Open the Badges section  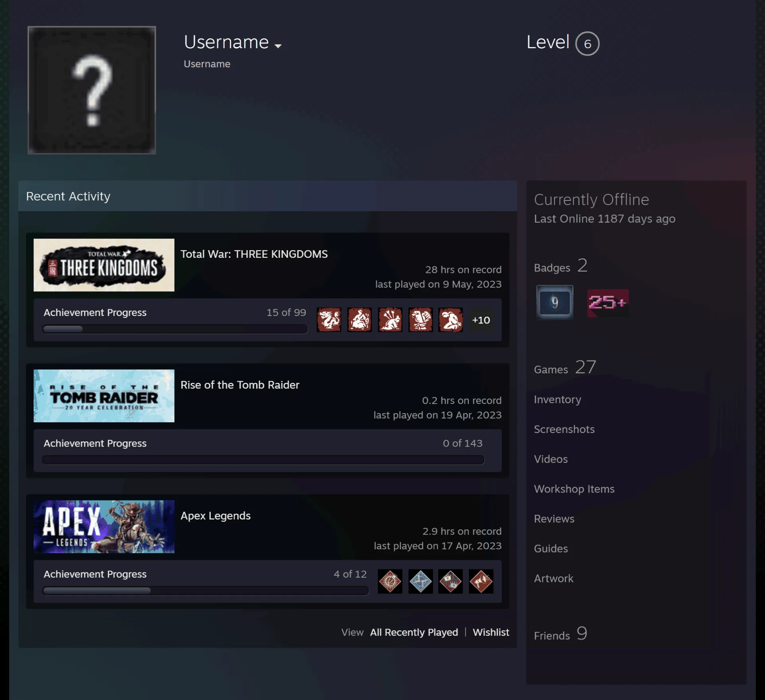(x=561, y=266)
